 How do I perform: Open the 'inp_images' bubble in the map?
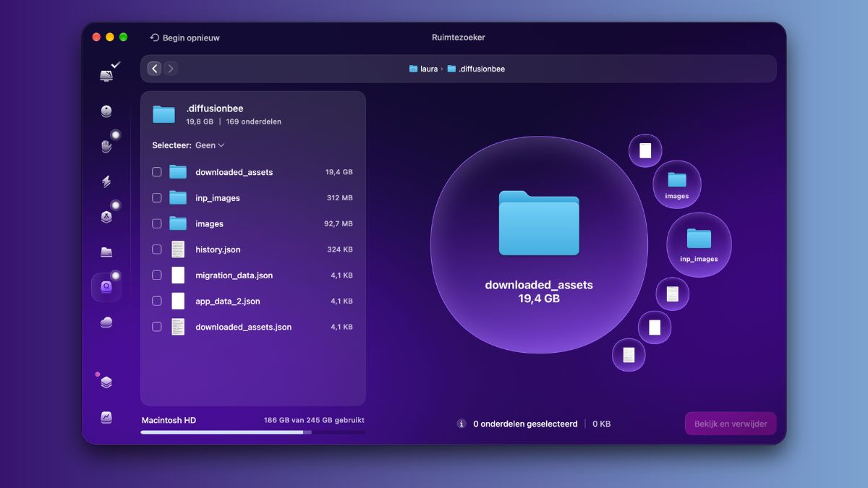click(x=699, y=244)
